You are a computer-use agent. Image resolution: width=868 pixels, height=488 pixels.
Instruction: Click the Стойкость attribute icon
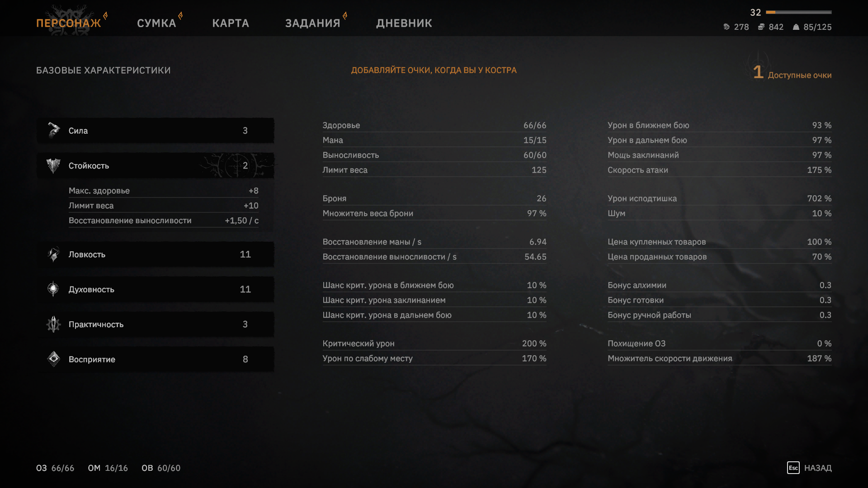pyautogui.click(x=54, y=165)
